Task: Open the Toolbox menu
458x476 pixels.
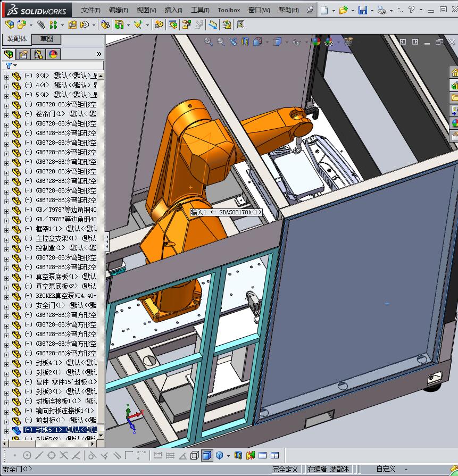Action: pos(229,10)
